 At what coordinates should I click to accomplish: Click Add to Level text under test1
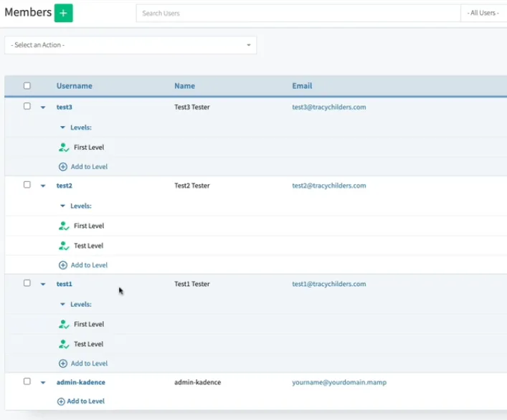click(x=89, y=363)
